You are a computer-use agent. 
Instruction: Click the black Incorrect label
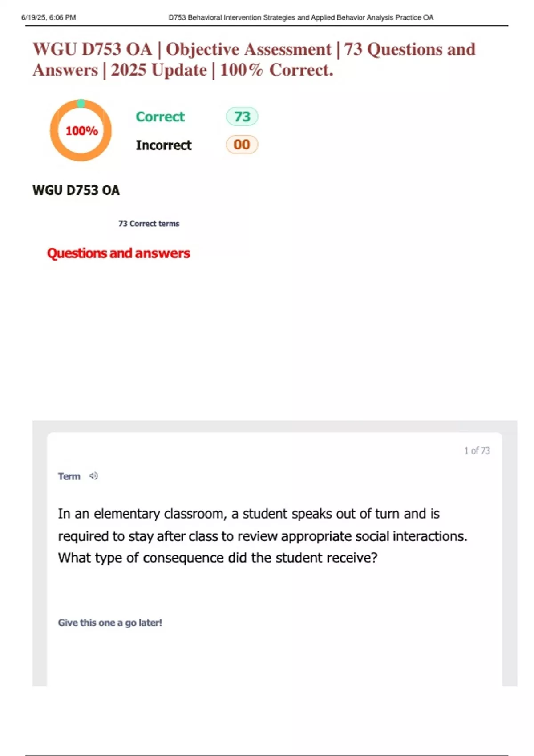click(163, 145)
